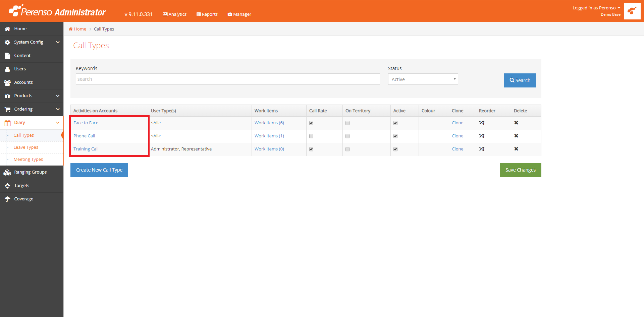Click the Home sidebar house icon

tap(7, 29)
